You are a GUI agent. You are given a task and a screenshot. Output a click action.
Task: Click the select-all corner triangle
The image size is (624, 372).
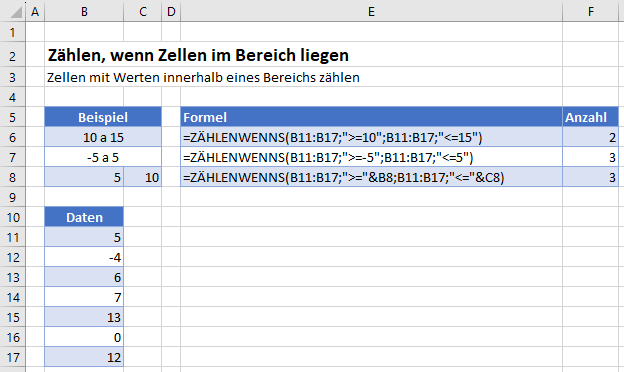[16, 12]
